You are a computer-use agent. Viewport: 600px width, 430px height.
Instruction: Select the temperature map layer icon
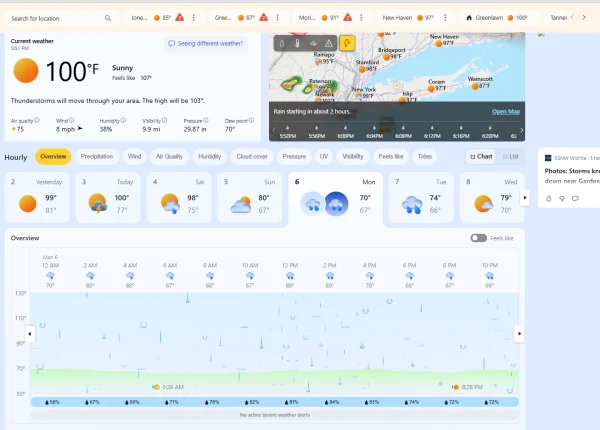click(x=297, y=43)
